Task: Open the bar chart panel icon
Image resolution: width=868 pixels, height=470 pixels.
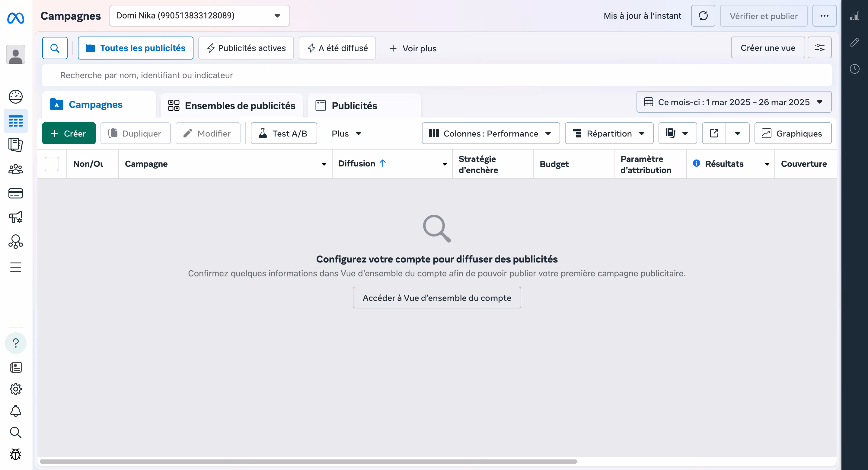Action: (x=854, y=16)
